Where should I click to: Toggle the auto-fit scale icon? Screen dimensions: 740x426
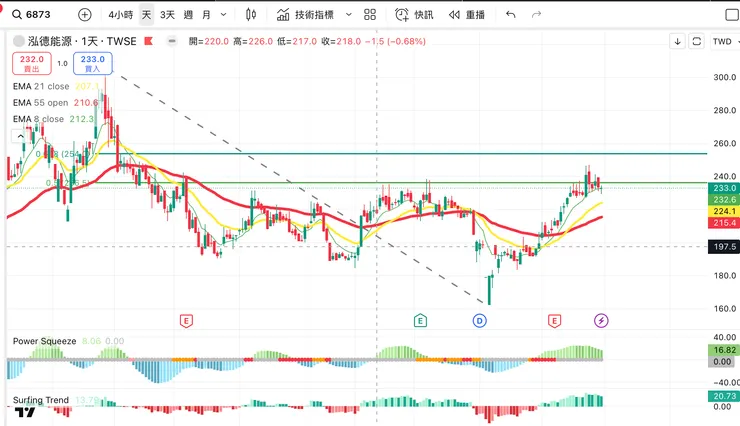pos(697,42)
